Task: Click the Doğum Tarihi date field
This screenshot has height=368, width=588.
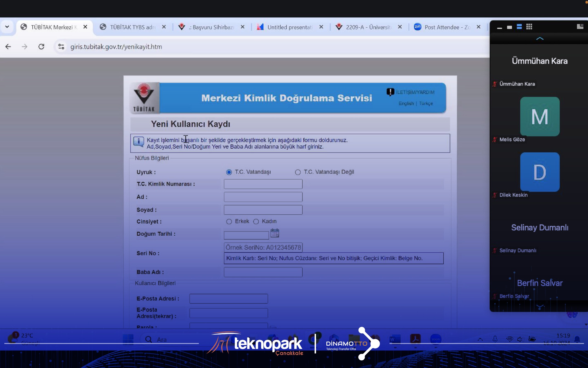Action: pos(246,235)
